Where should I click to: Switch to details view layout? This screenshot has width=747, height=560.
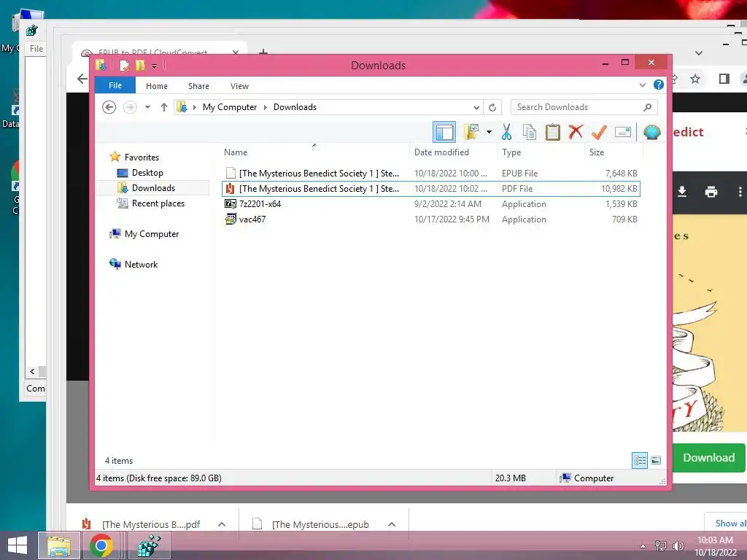pos(640,460)
